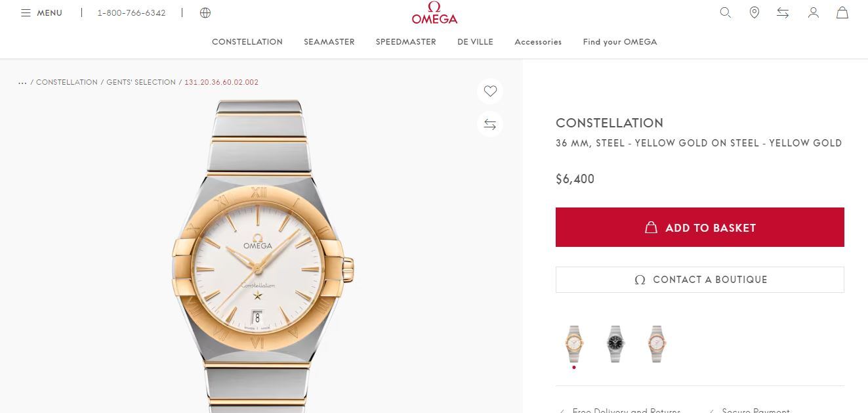Screen dimensions: 868x413
Task: Open the compare arrows icon in header
Action: [x=783, y=12]
